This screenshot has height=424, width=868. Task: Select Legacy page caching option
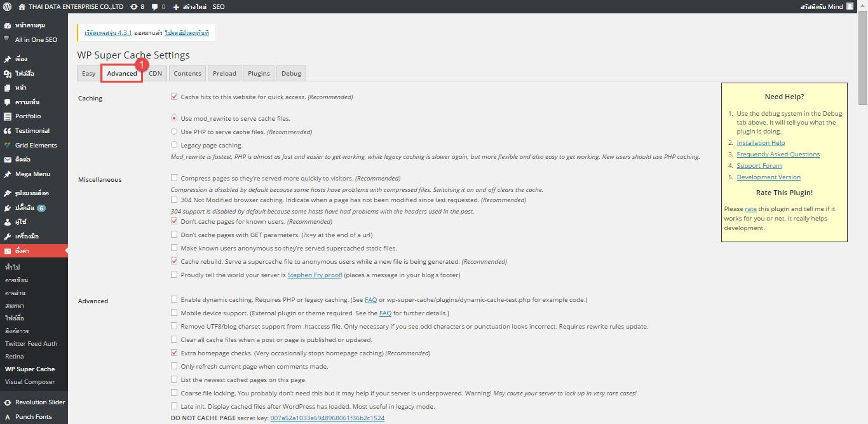[174, 145]
